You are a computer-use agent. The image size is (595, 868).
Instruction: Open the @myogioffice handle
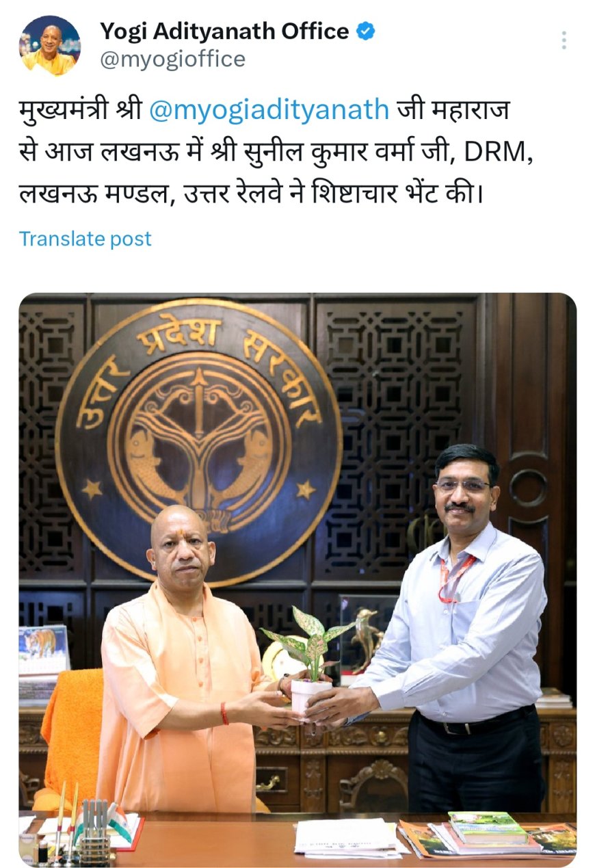tap(172, 60)
